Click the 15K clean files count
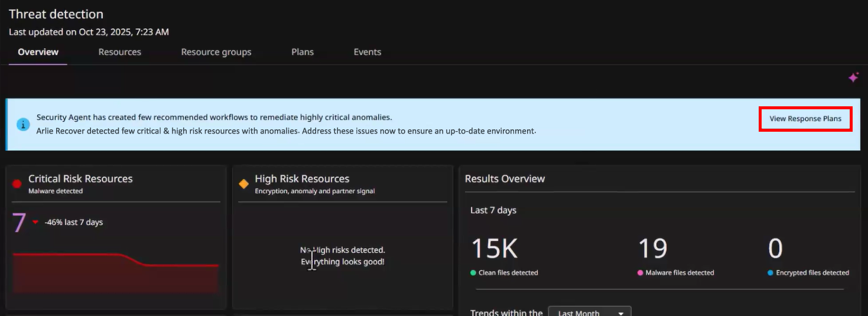Image resolution: width=868 pixels, height=316 pixels. [x=494, y=249]
